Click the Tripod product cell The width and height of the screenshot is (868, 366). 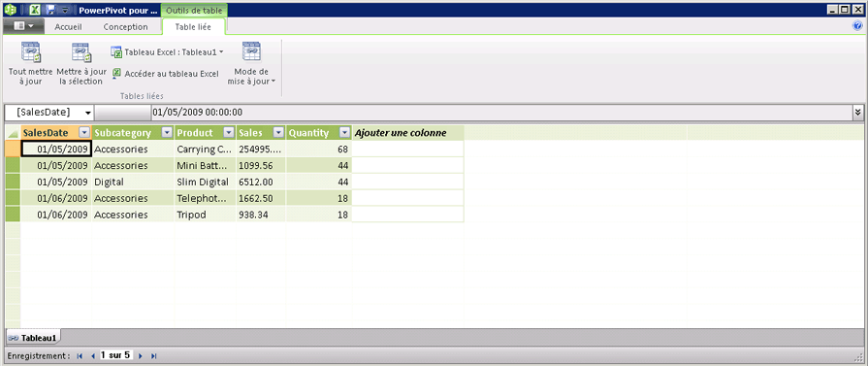pyautogui.click(x=206, y=215)
